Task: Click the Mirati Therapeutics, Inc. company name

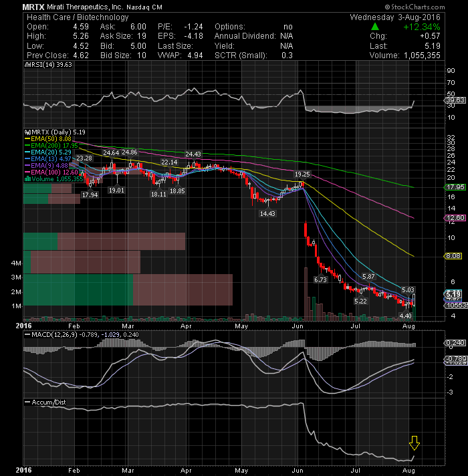Action: click(85, 7)
